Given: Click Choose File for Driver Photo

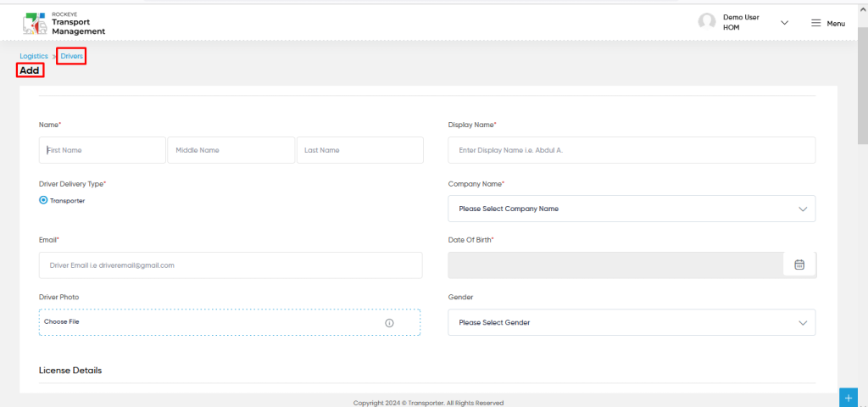Looking at the screenshot, I should 61,321.
